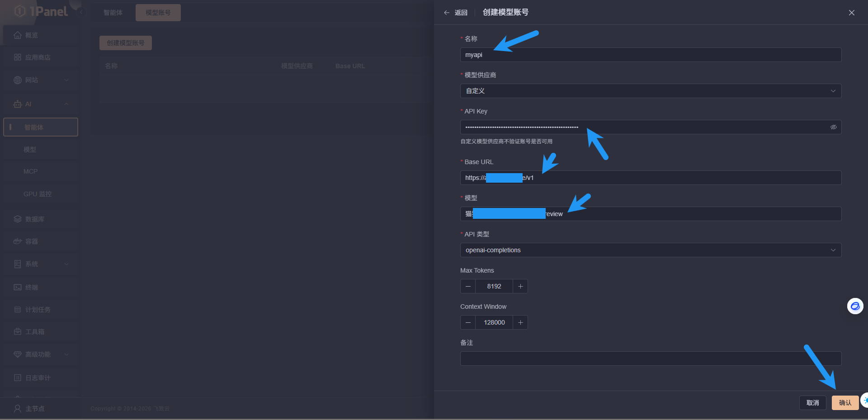The width and height of the screenshot is (868, 420).
Task: Click into the Base URL input field
Action: 678,178
